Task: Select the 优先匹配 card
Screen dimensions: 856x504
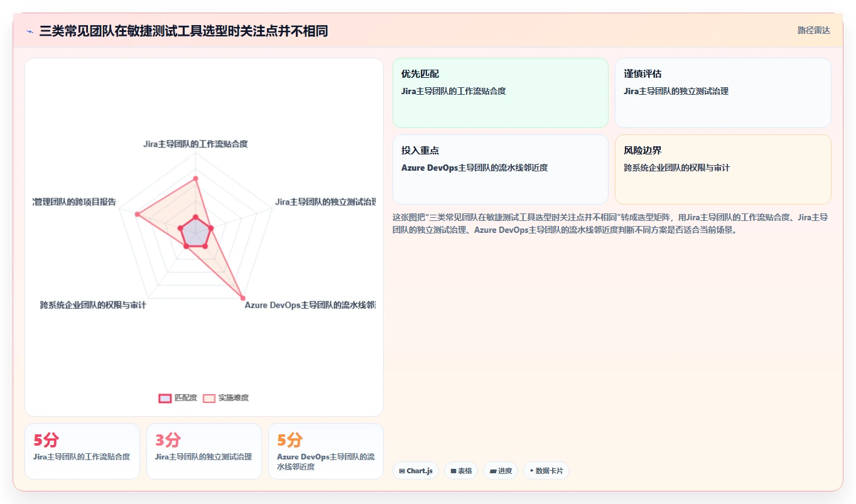Action: point(501,93)
